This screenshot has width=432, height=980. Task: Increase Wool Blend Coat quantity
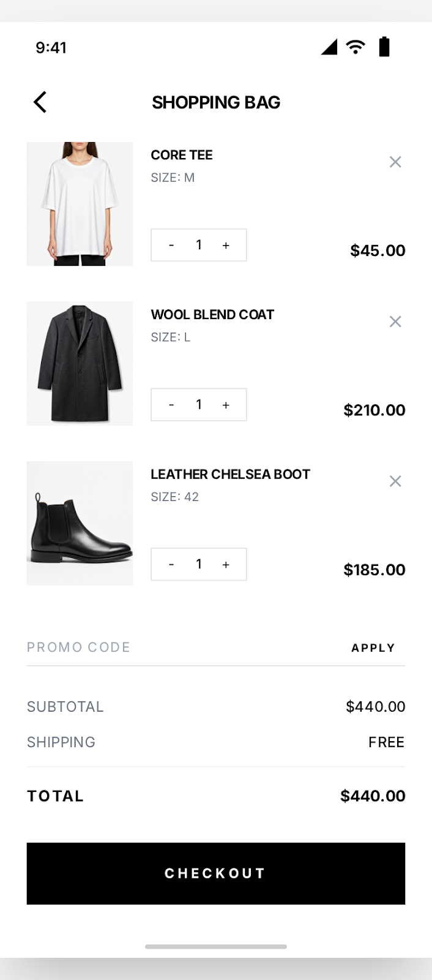226,405
